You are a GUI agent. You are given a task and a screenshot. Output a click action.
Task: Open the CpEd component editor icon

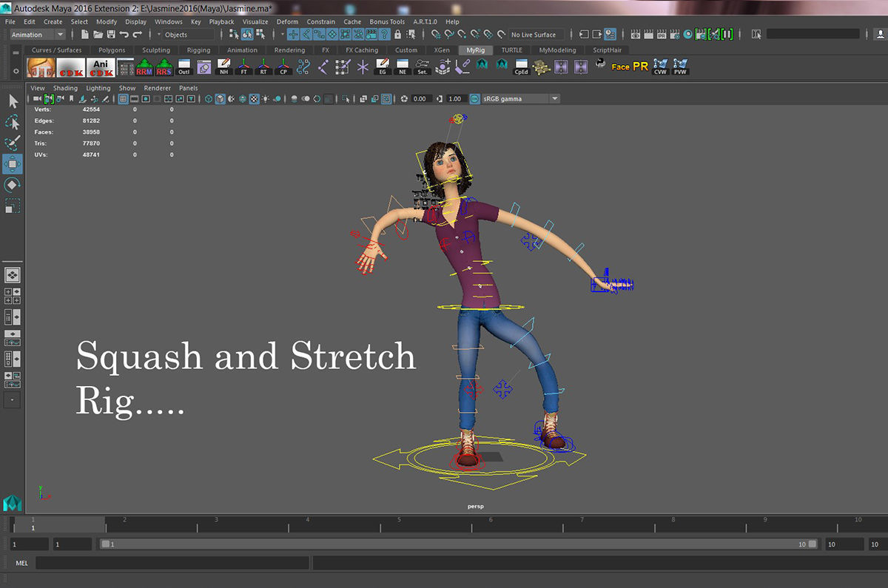pos(521,67)
